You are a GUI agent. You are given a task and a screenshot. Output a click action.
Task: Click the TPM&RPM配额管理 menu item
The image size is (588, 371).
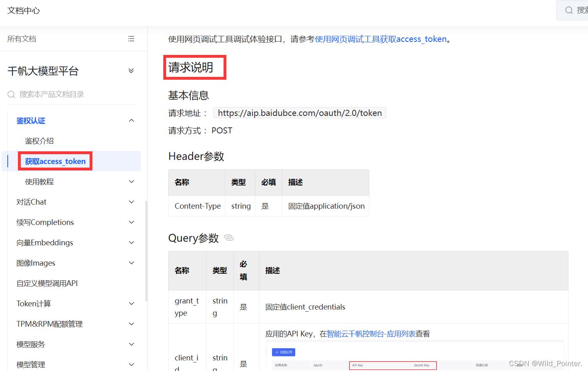click(50, 324)
